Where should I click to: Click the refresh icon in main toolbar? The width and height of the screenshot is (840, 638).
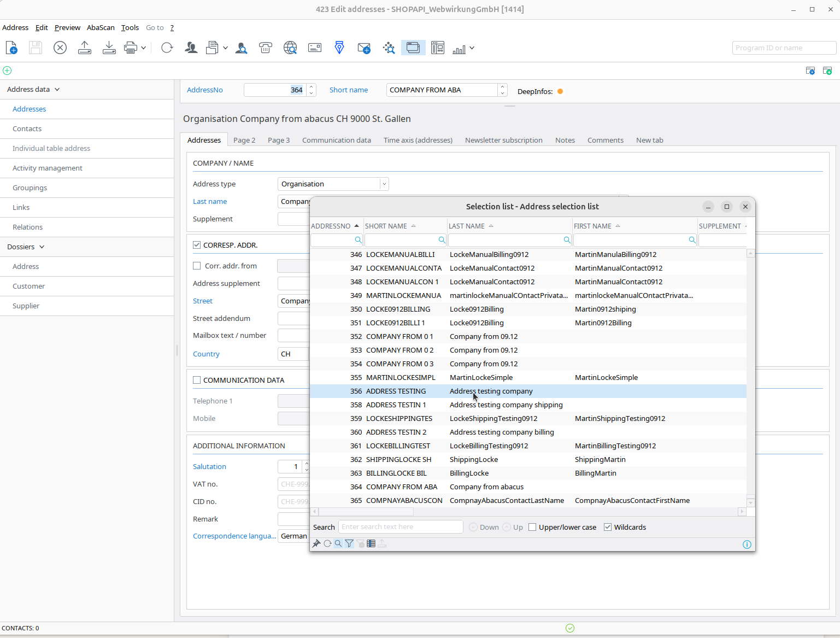coord(167,48)
